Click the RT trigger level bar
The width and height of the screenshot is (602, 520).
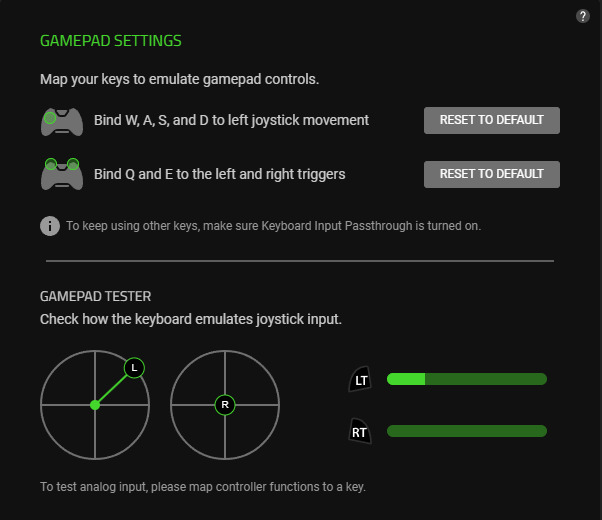(x=466, y=431)
